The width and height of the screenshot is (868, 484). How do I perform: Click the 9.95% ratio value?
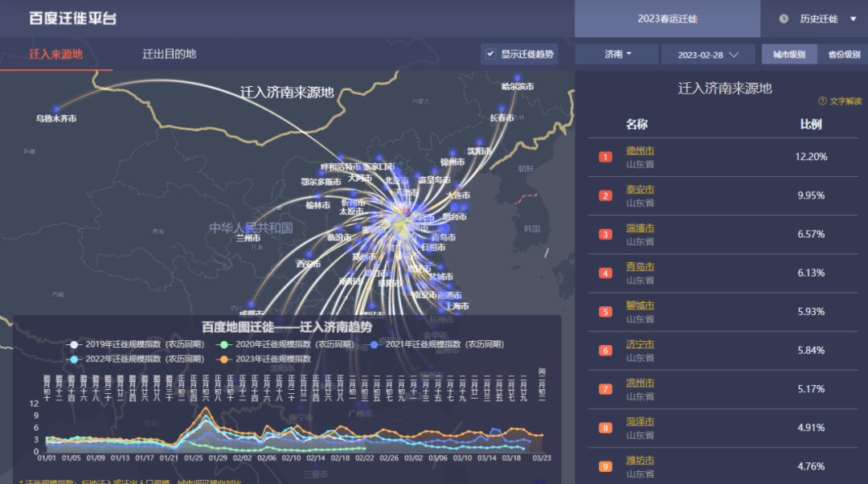(811, 195)
